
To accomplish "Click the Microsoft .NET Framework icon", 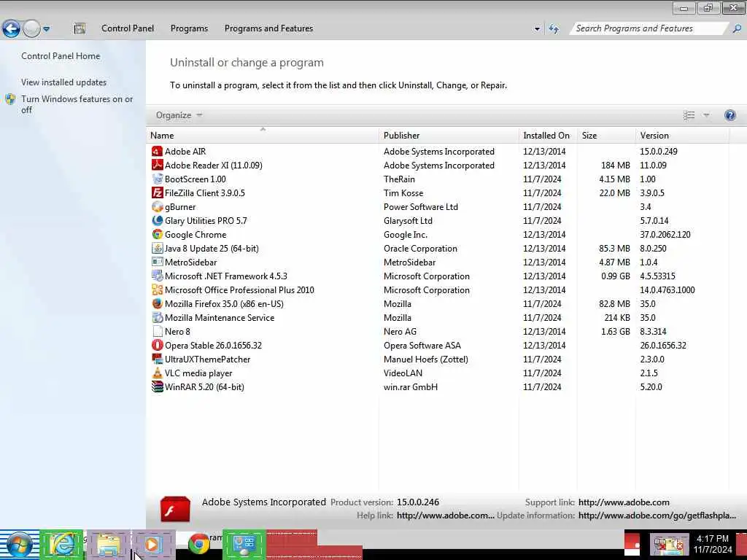I will 158,276.
